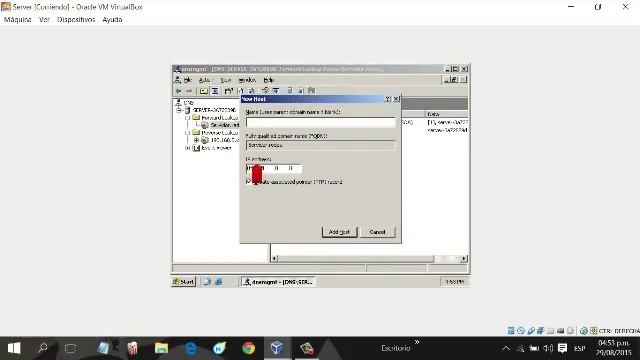This screenshot has height=360, width=640.
Task: Show hidden system tray icons chevron
Action: point(506,348)
